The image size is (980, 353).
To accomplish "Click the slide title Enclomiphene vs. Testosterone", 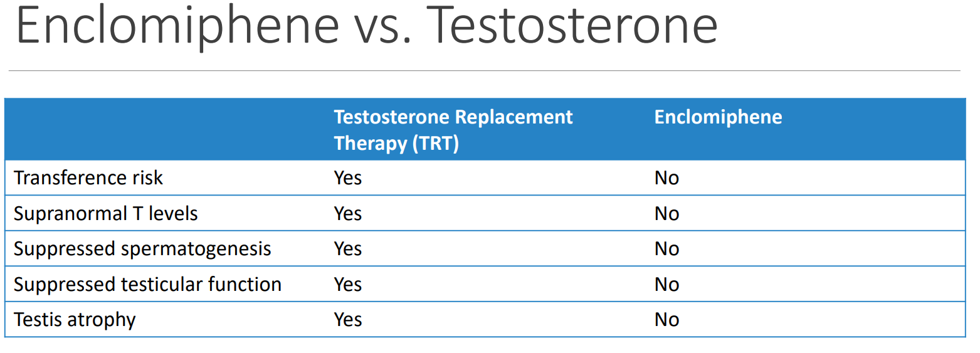I will [x=367, y=26].
